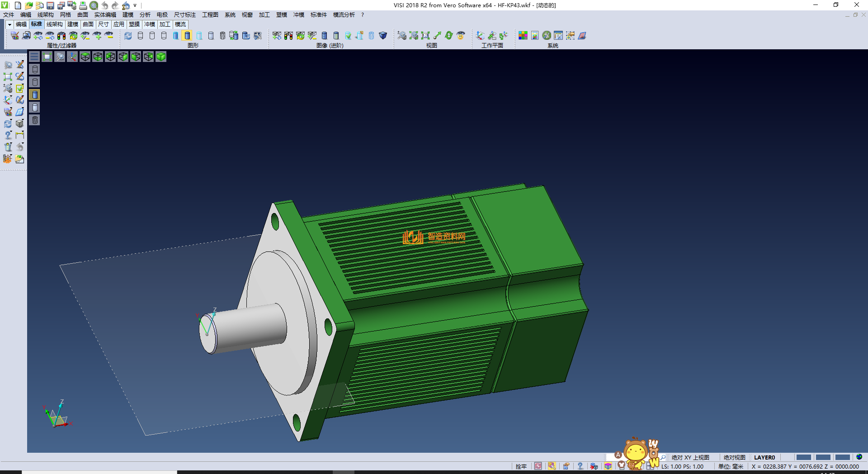Switch to the 建模 toolbar tab
This screenshot has height=474, width=868.
click(x=73, y=24)
